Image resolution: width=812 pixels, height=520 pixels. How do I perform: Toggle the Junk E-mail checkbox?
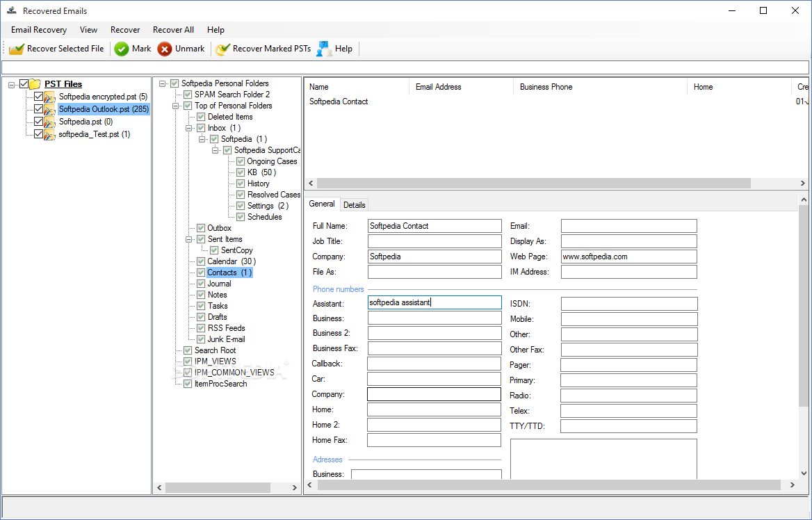(x=201, y=339)
